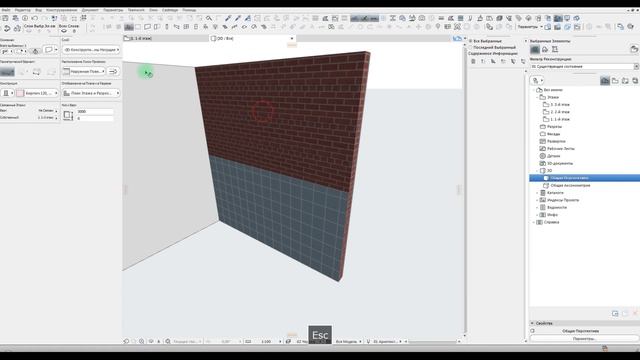
Task: Click the eye icon under Всех Слоев
Action: coord(64,31)
